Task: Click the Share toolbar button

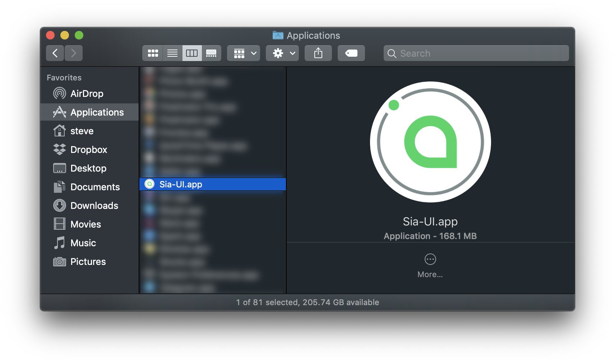Action: tap(318, 53)
